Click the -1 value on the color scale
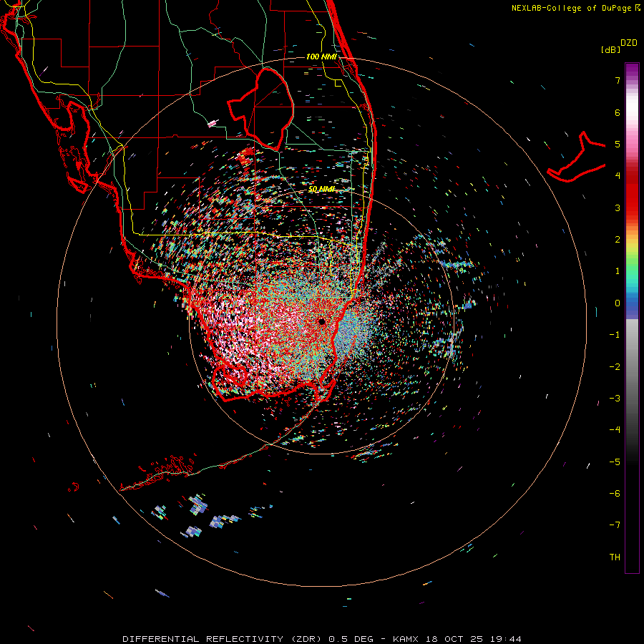This screenshot has width=644, height=644. [615, 335]
